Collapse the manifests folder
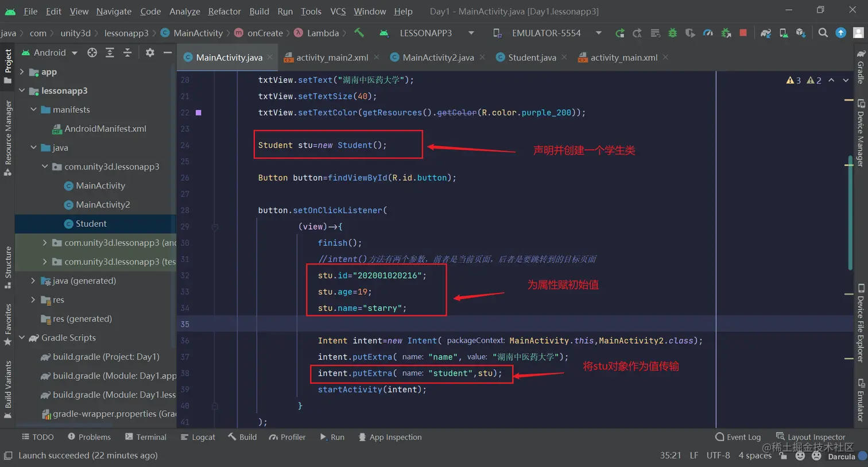This screenshot has height=467, width=868. [33, 110]
